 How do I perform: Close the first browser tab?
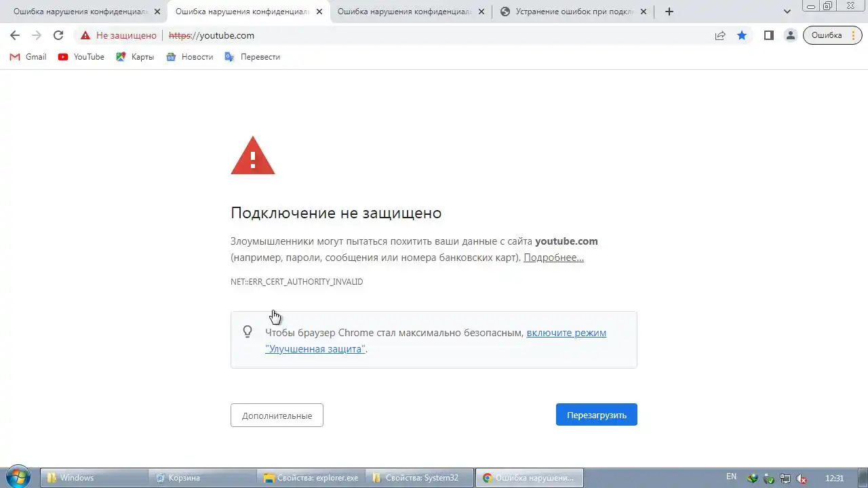(x=157, y=12)
